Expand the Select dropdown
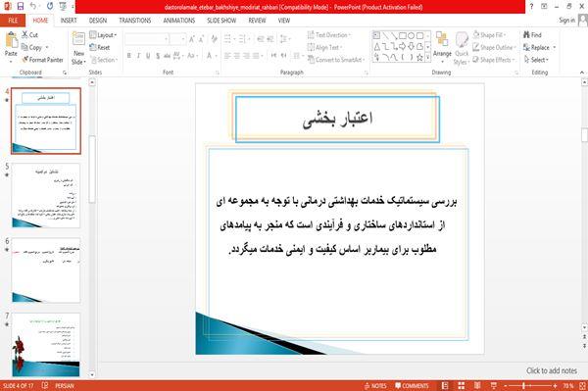588x391 pixels. point(536,60)
